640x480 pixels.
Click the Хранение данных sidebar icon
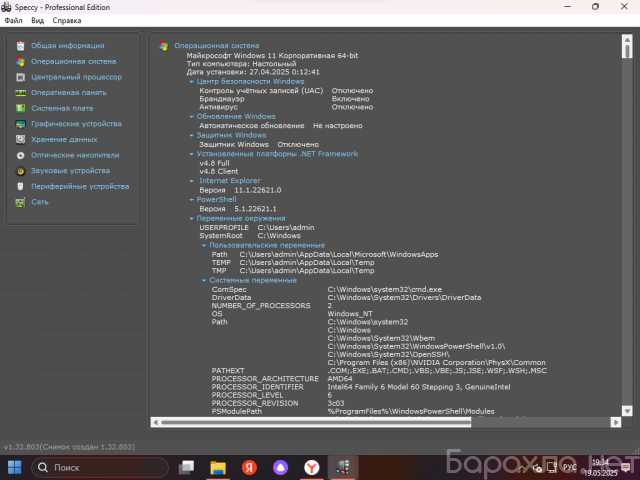point(20,140)
